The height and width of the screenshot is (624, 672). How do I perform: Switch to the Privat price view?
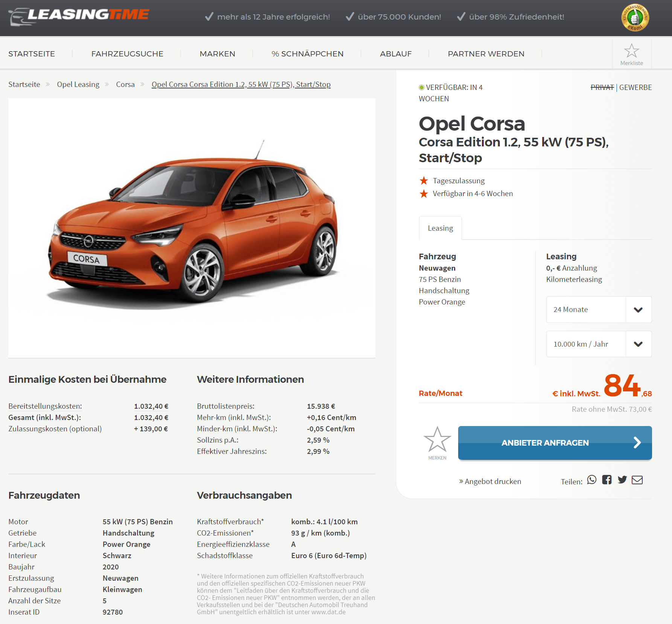coord(602,87)
